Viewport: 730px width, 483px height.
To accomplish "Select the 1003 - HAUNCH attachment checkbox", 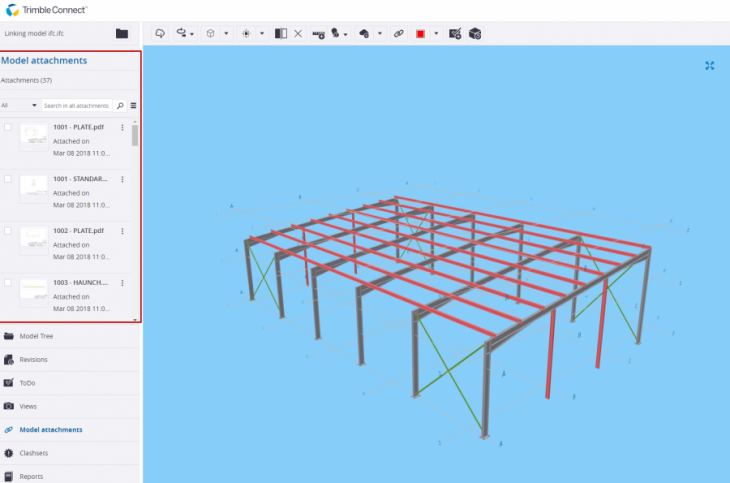I will [x=8, y=283].
